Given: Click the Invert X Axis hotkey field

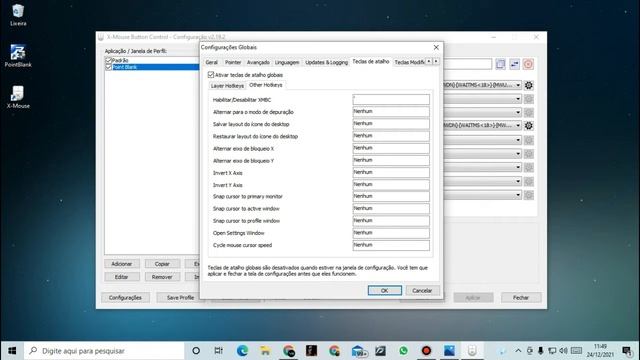Looking at the screenshot, I should (391, 172).
